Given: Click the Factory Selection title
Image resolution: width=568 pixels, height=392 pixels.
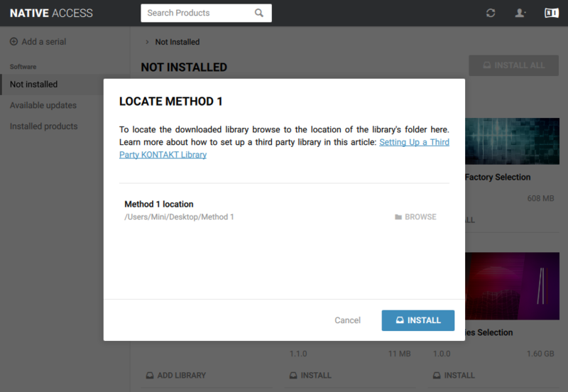Looking at the screenshot, I should point(498,177).
